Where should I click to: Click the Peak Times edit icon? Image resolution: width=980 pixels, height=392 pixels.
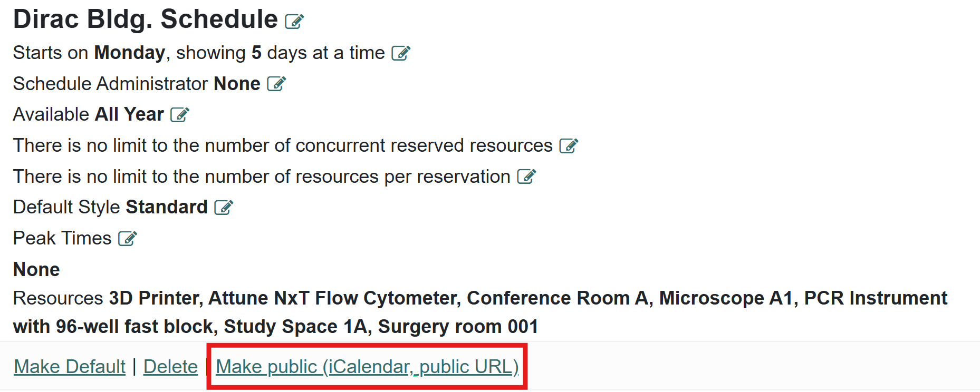tap(128, 239)
